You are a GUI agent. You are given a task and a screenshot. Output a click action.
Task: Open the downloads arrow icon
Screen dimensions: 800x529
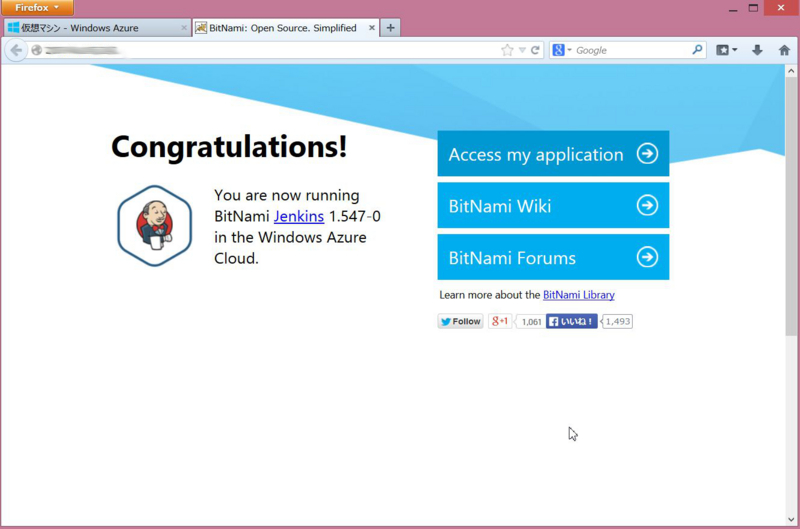(x=757, y=50)
